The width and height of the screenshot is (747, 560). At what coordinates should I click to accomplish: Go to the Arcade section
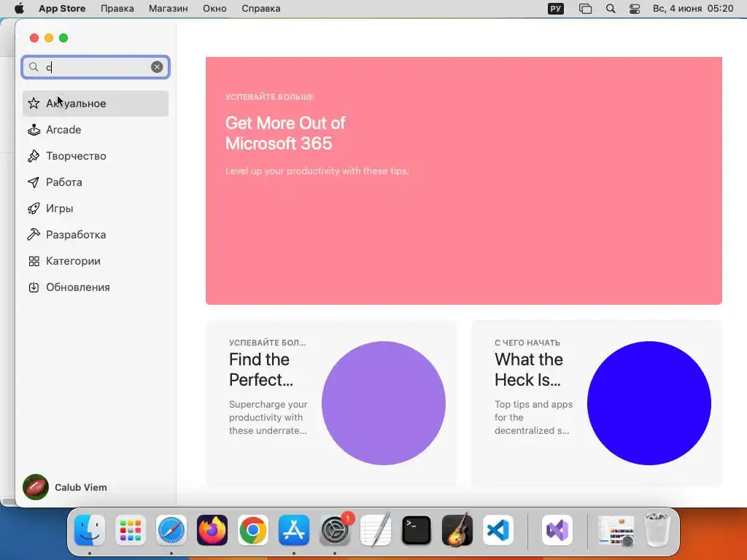point(96,130)
